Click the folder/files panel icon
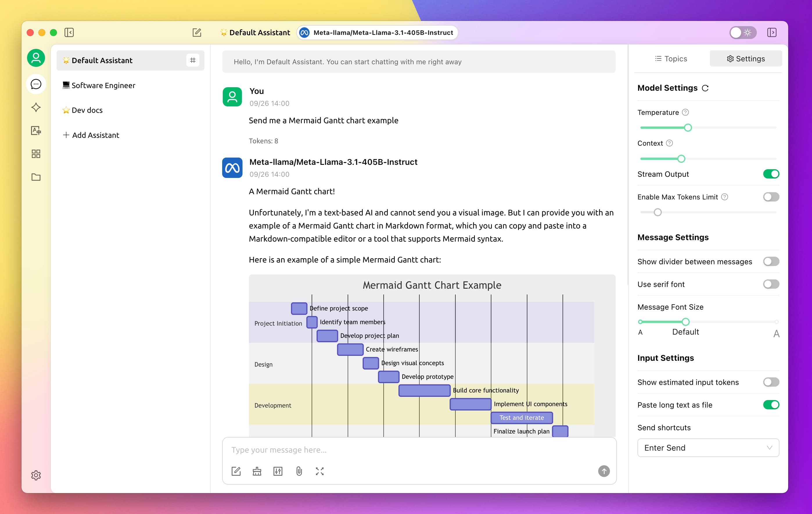 click(36, 176)
